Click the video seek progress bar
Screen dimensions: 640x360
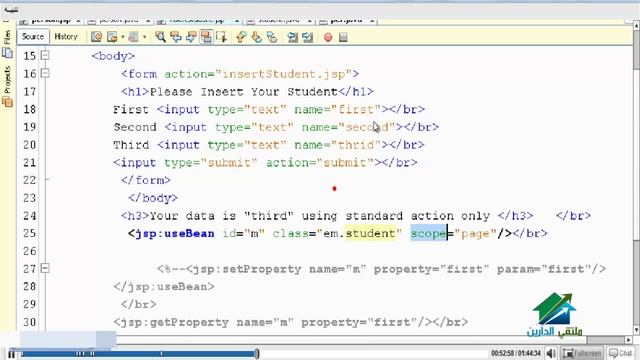coord(139,354)
